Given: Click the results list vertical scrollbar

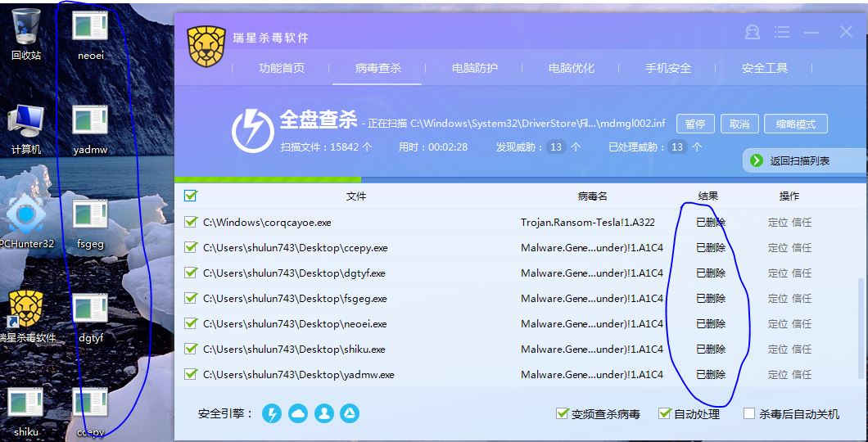Looking at the screenshot, I should (861, 330).
